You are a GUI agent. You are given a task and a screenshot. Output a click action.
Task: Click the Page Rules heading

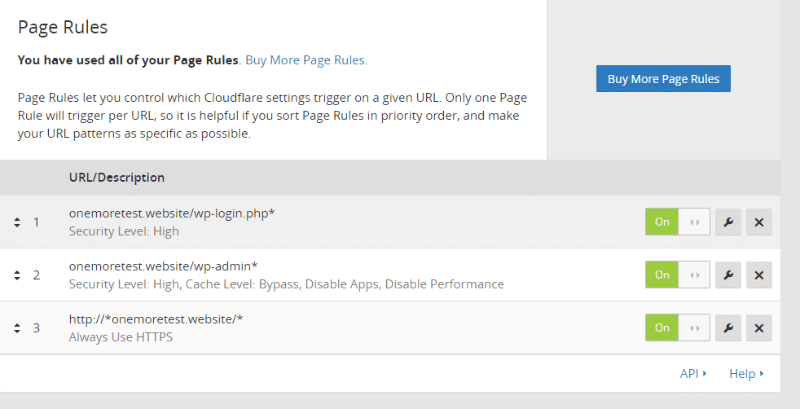point(63,27)
